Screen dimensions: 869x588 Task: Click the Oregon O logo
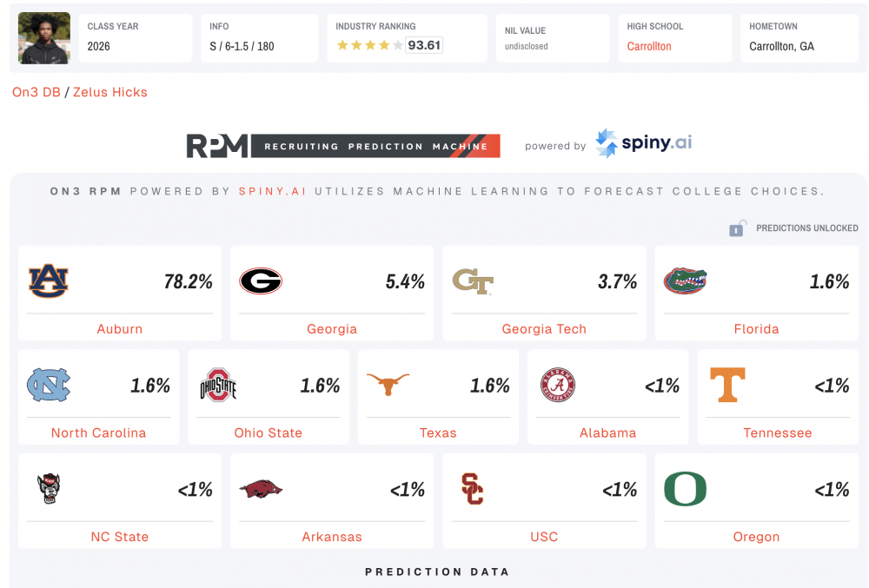click(x=685, y=489)
